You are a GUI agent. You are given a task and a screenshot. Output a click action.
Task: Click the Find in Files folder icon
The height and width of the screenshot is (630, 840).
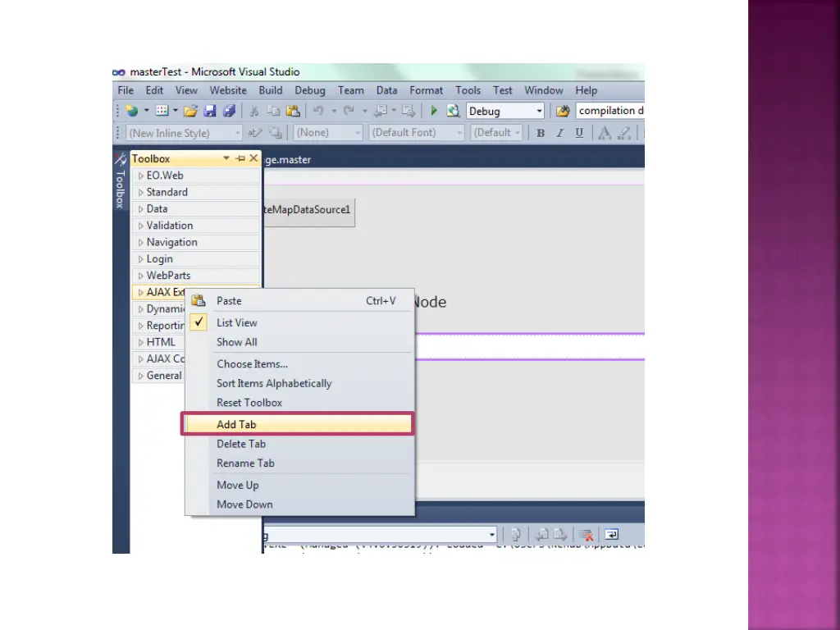point(563,111)
